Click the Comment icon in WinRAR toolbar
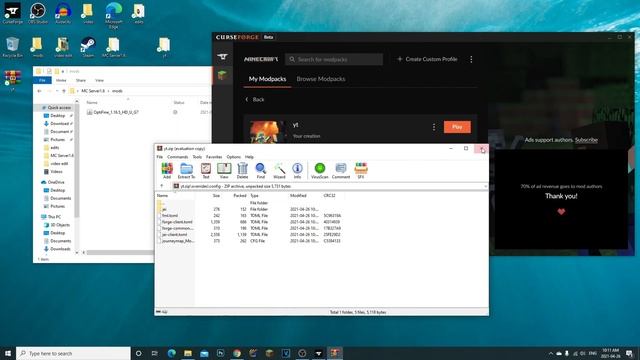 pyautogui.click(x=341, y=171)
